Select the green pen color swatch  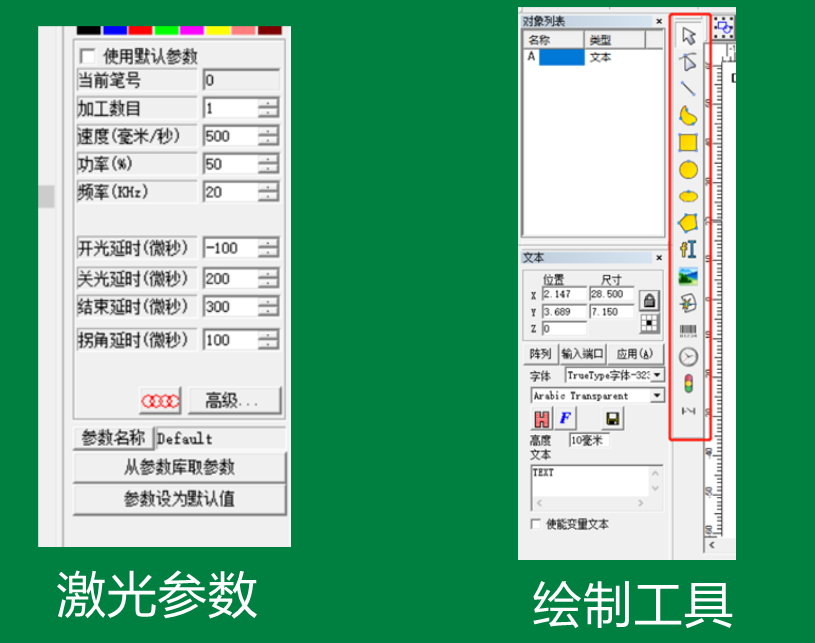166,30
